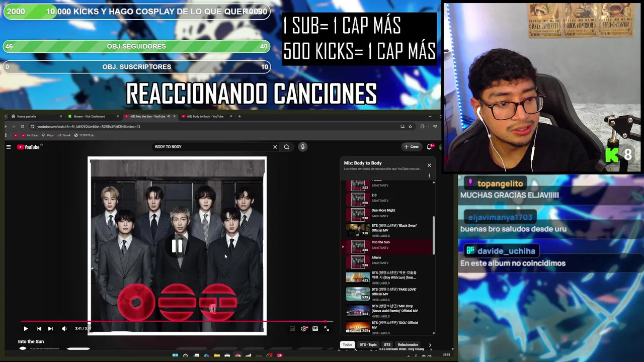The height and width of the screenshot is (362, 644).
Task: Mute the video volume icon
Action: pos(64,329)
